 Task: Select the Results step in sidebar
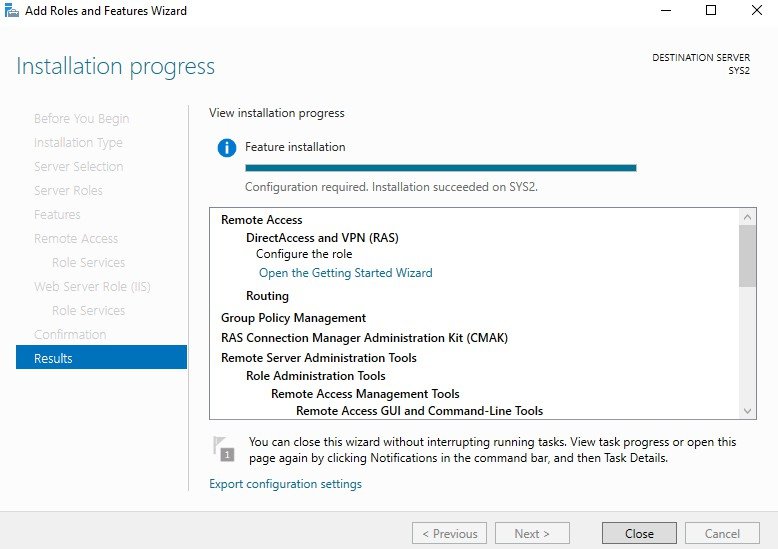click(101, 357)
